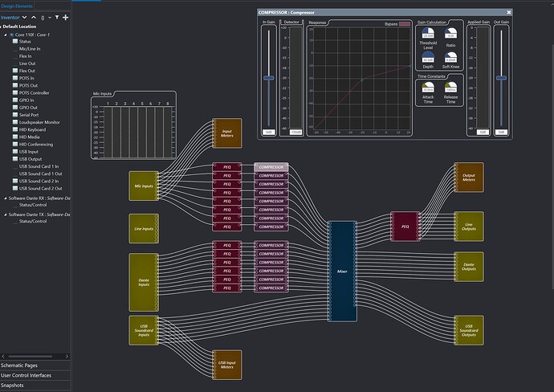The width and height of the screenshot is (554, 392).
Task: Click the Loudspeaker Monitor component icon
Action: 15,122
